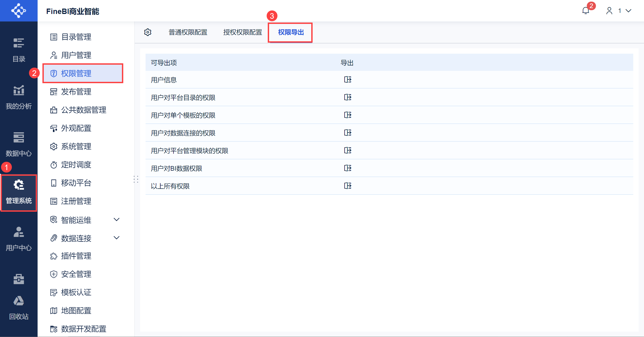The image size is (644, 337).
Task: Switch to 普通权限配置 tab
Action: tap(188, 32)
